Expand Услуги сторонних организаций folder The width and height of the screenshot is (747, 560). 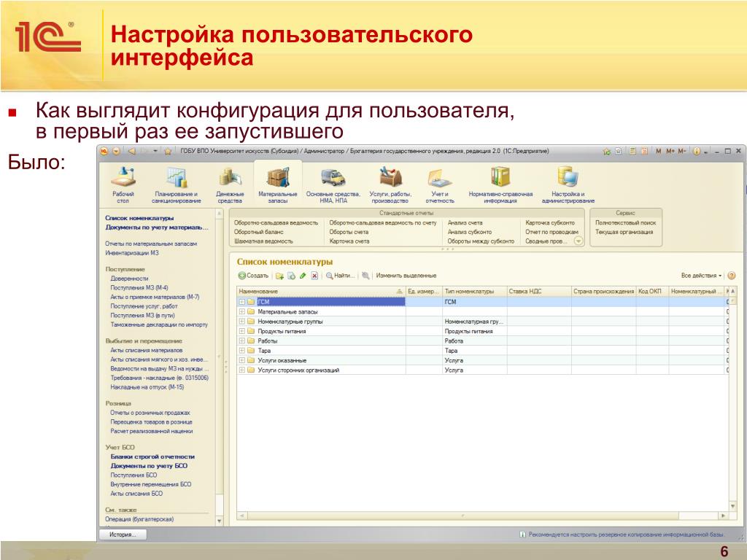[242, 370]
